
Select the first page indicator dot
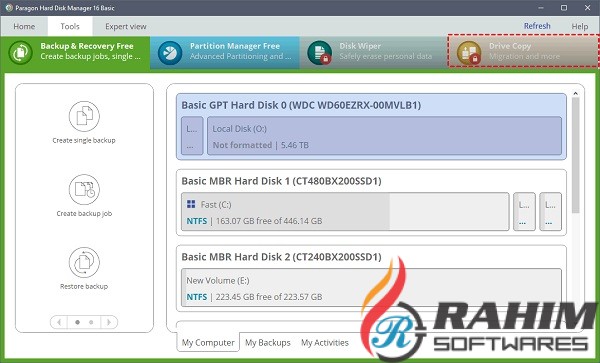pyautogui.click(x=77, y=322)
